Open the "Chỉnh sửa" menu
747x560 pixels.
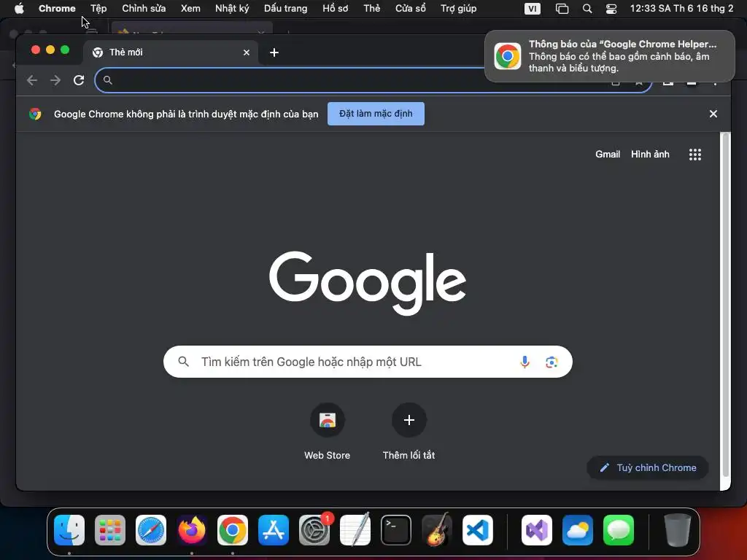(144, 9)
